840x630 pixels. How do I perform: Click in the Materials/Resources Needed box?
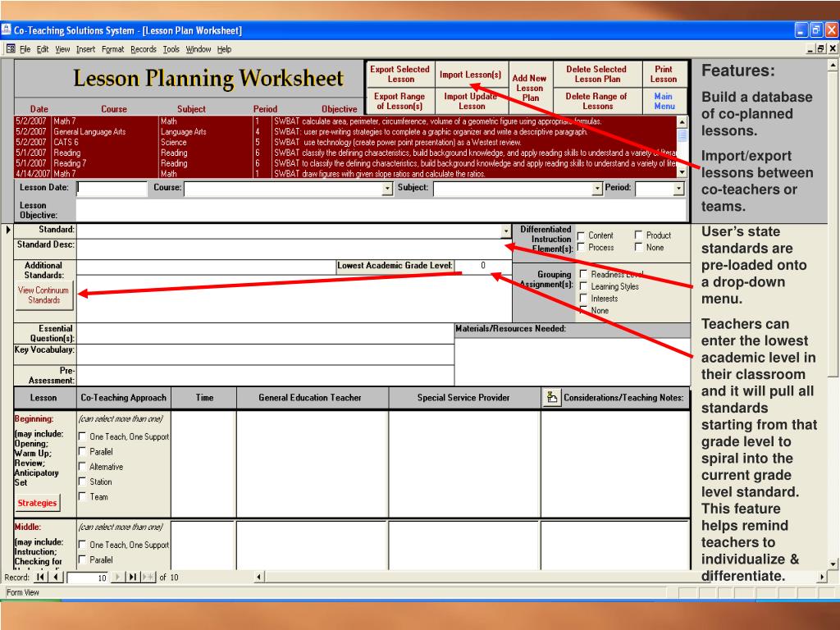(x=572, y=361)
